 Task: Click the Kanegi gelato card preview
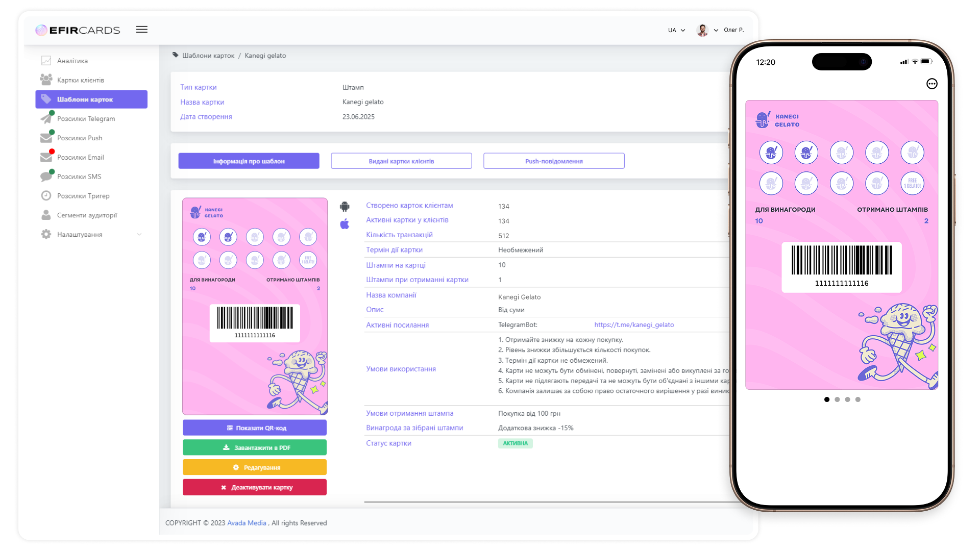[255, 306]
